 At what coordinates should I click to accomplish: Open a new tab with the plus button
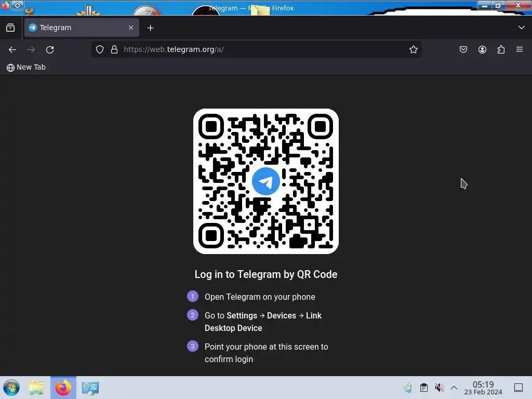(150, 28)
